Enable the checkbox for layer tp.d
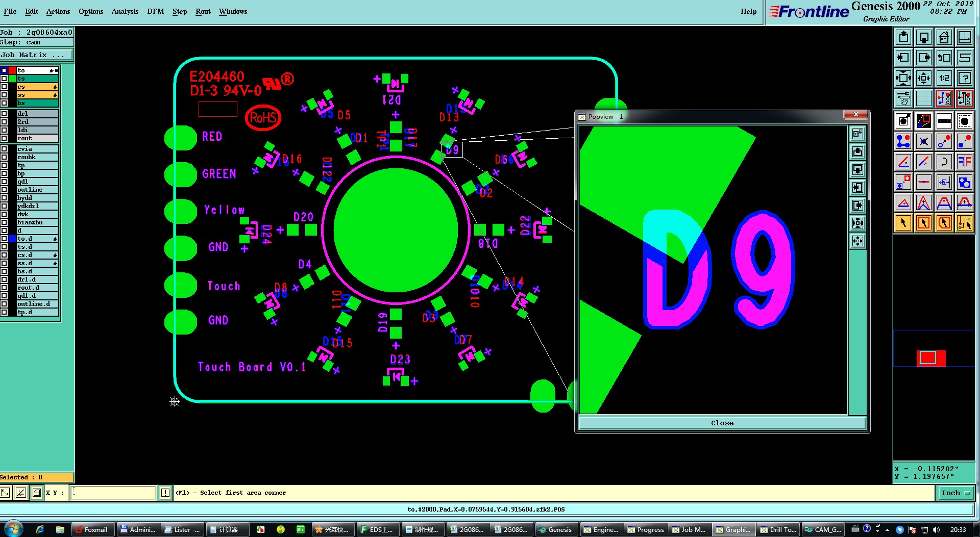Screen dimensions: 980x537 (x=4, y=312)
